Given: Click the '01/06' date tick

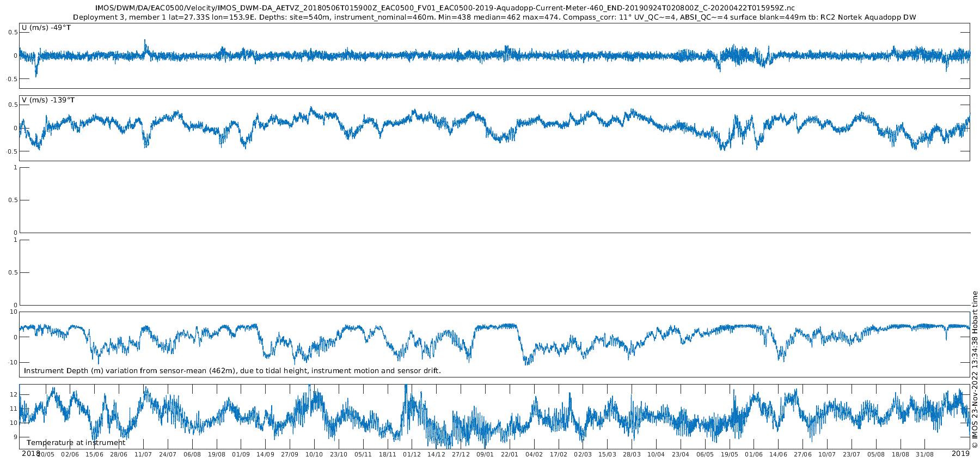Looking at the screenshot, I should pos(754,455).
